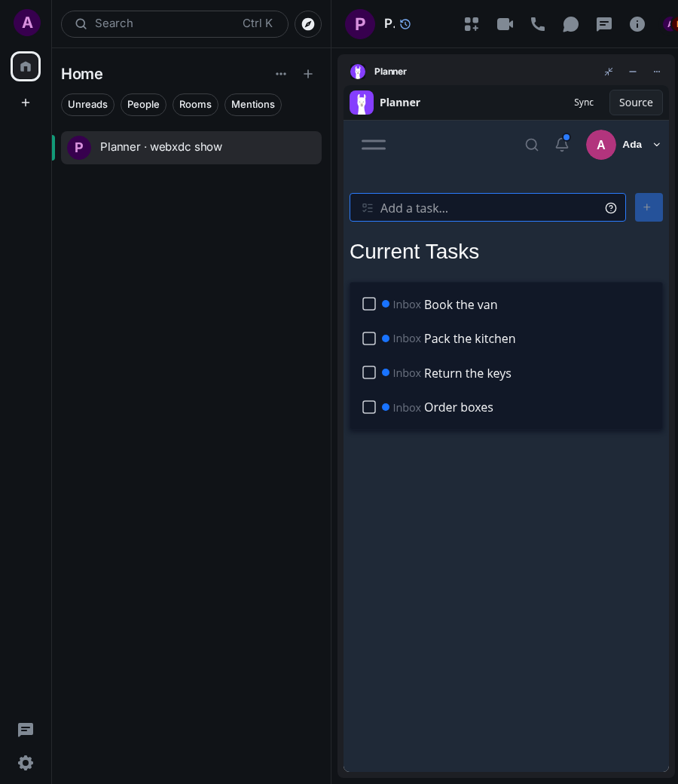Focus the 'Add a task...' input
The height and width of the screenshot is (784, 678).
(487, 207)
